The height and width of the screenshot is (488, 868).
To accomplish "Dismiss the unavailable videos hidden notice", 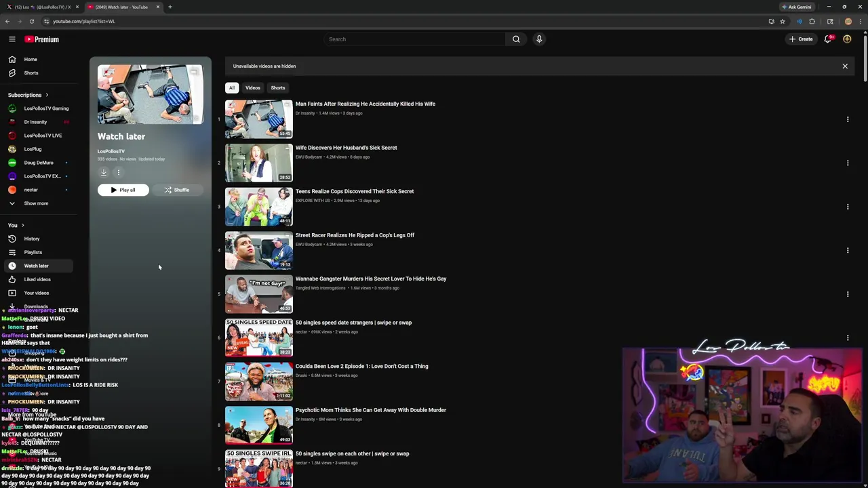I will [x=845, y=66].
